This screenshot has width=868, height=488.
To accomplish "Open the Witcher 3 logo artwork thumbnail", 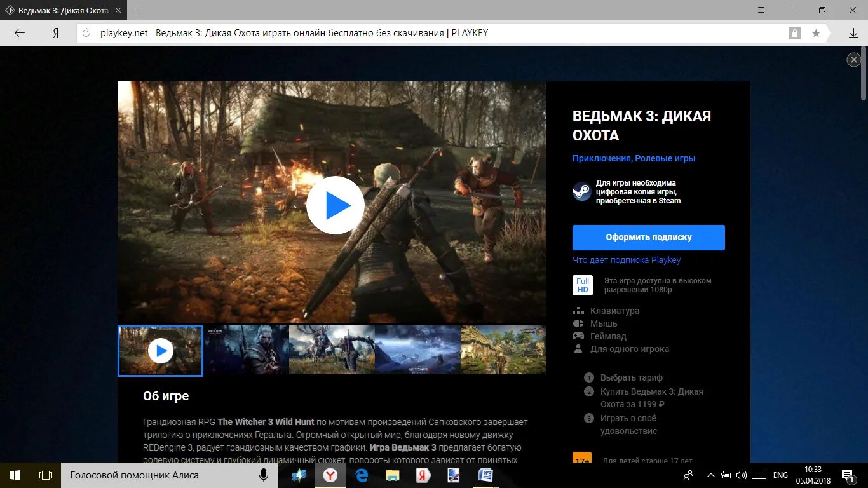I will [x=247, y=350].
